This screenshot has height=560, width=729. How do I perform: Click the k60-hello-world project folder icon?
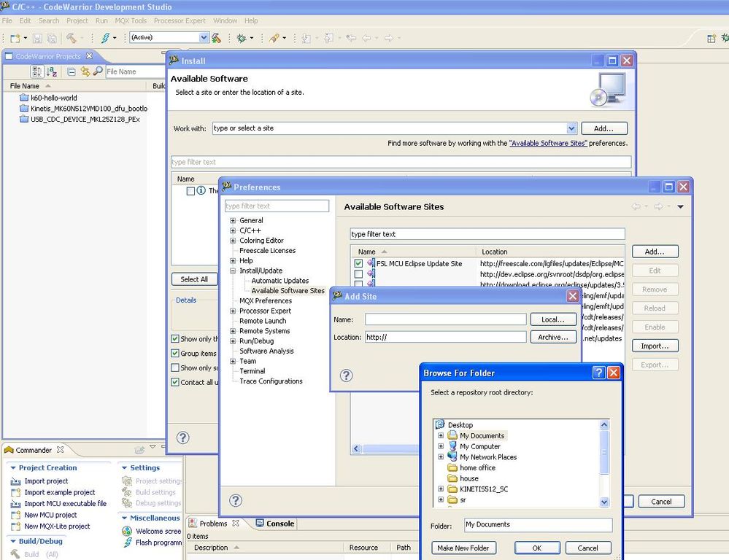coord(24,98)
